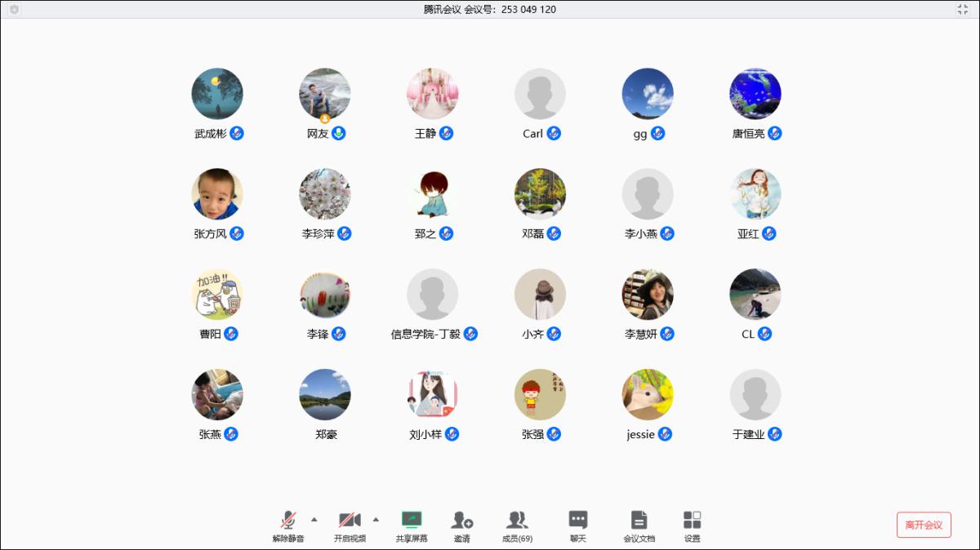The image size is (980, 550).
Task: Click the share screen icon
Action: click(412, 520)
